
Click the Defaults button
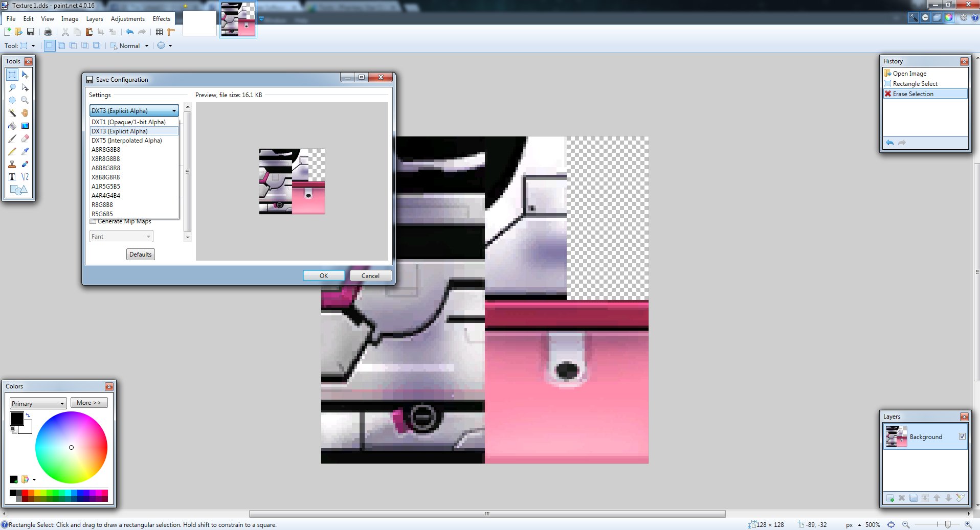click(x=141, y=254)
